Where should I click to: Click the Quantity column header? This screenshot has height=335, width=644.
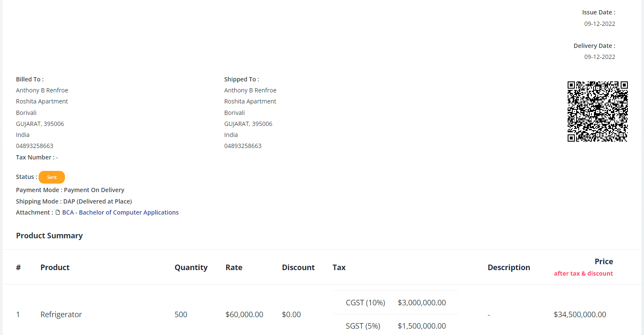tap(191, 268)
